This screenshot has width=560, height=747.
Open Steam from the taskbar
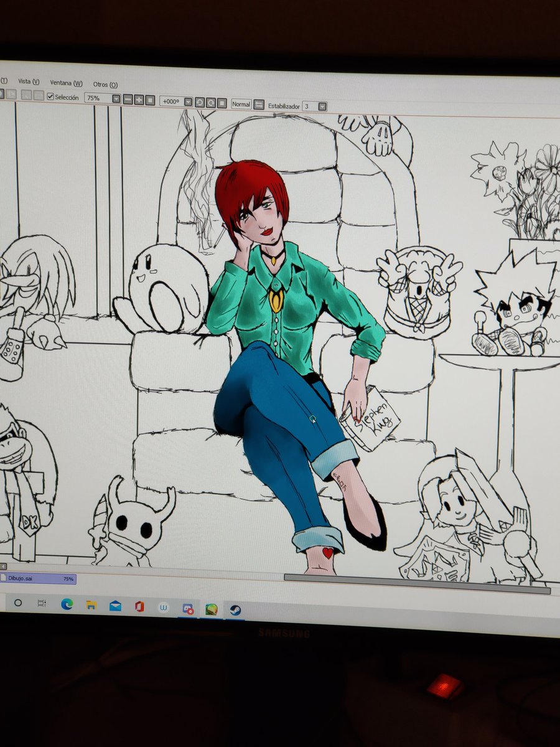[x=235, y=610]
